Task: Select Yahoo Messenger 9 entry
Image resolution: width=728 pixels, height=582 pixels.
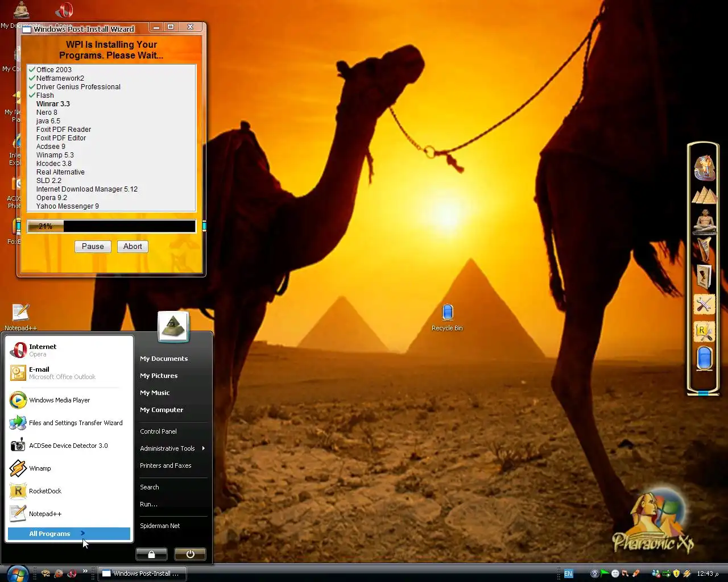Action: [68, 206]
